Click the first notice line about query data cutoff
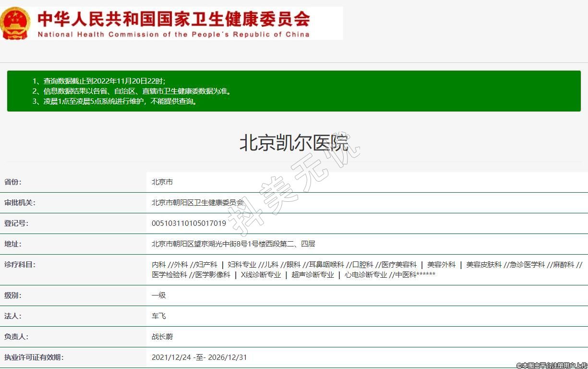The height and width of the screenshot is (369, 588). [99, 81]
